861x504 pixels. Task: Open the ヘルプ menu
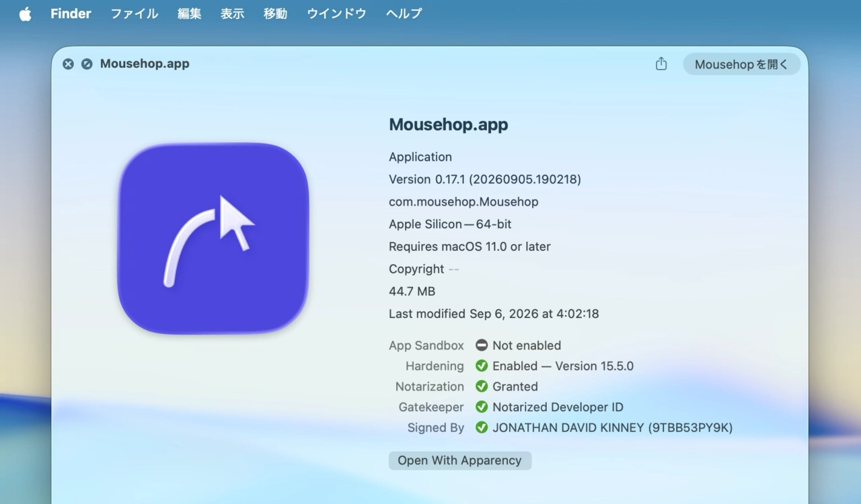[x=404, y=13]
